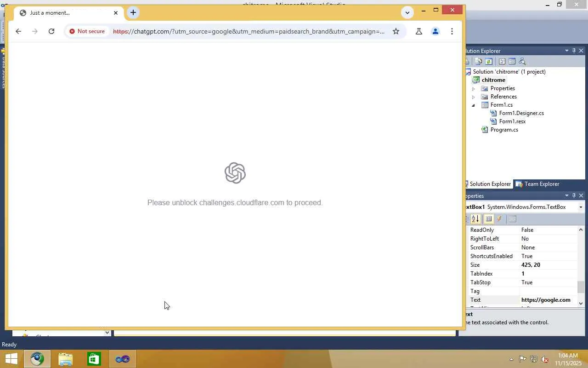
Task: Click View Code icon in Solution Explorer
Action: pyautogui.click(x=502, y=62)
